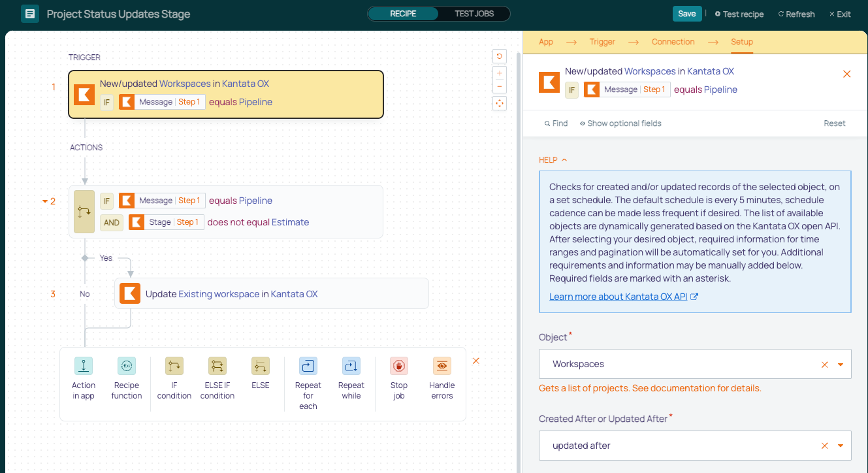Click the No branch label
The image size is (868, 473).
point(85,294)
